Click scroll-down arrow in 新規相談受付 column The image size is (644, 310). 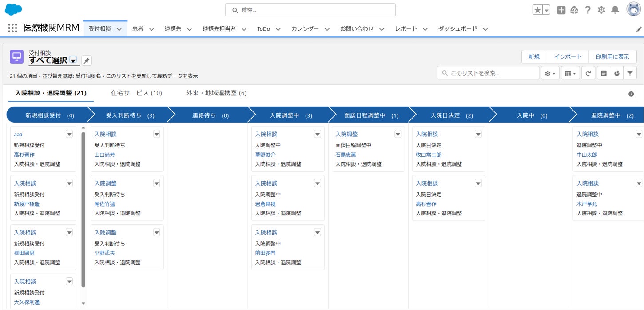[x=83, y=304]
